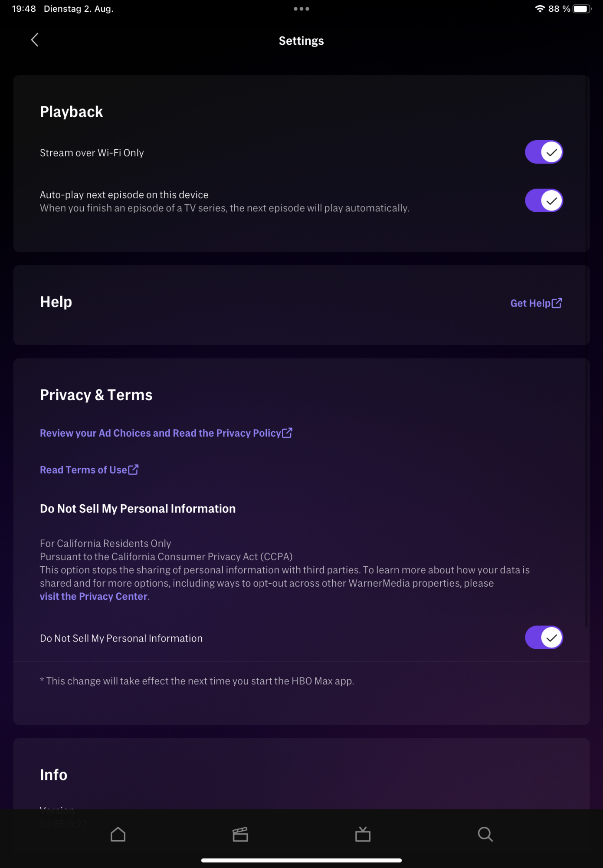The width and height of the screenshot is (603, 868).
Task: Open the TV series icon
Action: coord(363,834)
